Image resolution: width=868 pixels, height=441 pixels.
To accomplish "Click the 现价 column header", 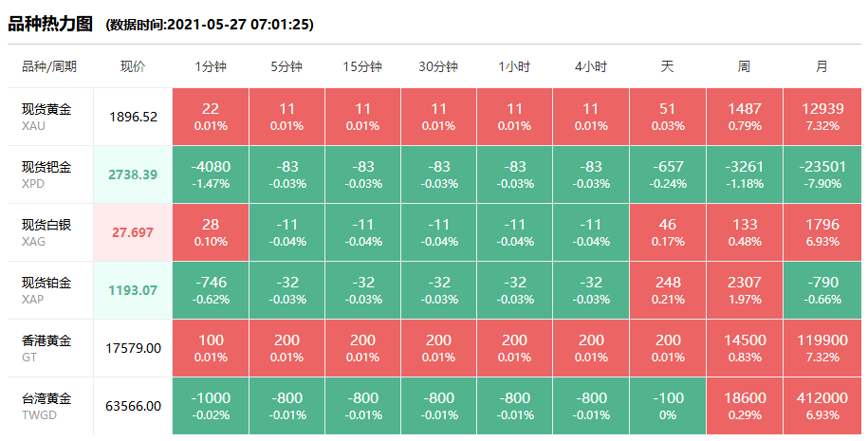I will [133, 67].
